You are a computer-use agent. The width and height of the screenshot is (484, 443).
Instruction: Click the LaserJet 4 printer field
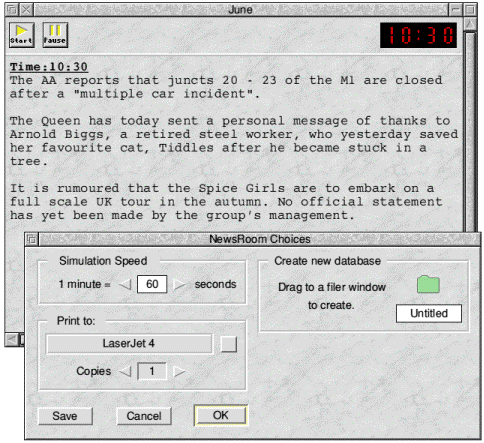pos(129,344)
